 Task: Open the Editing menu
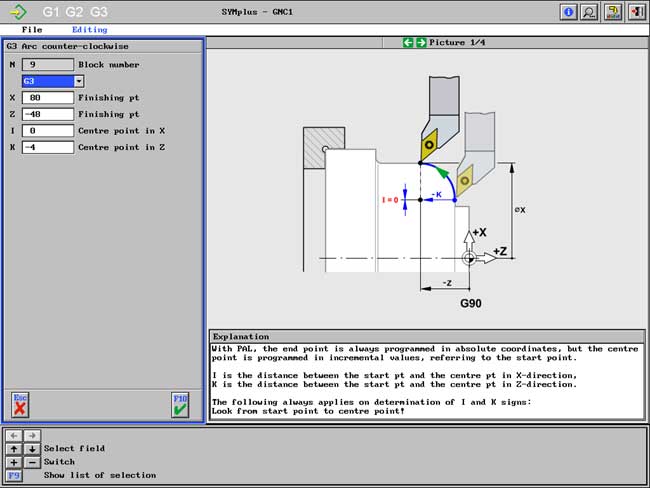[89, 30]
